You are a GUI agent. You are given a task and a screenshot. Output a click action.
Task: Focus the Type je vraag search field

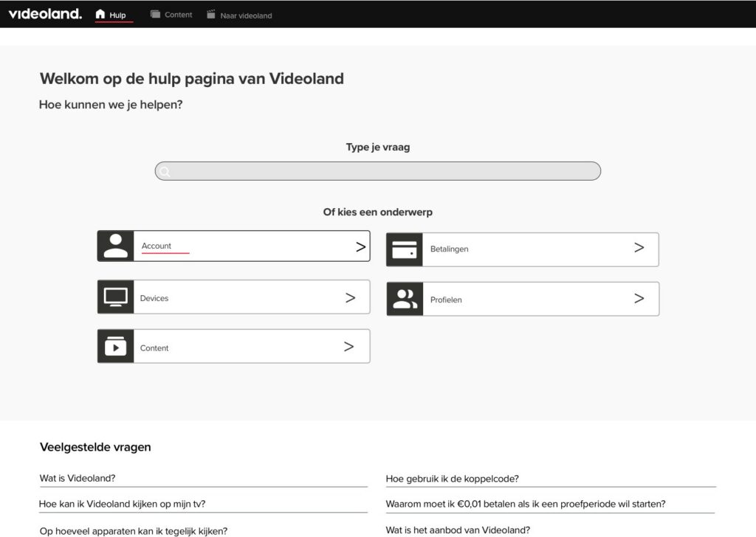point(378,171)
